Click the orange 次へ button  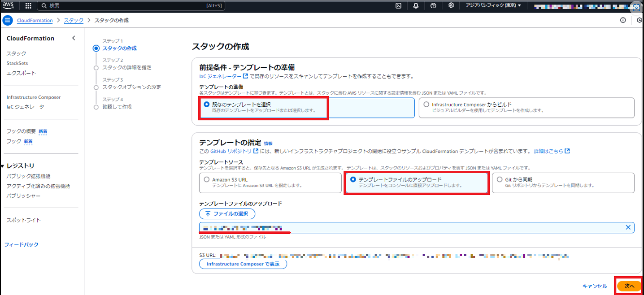(x=629, y=286)
